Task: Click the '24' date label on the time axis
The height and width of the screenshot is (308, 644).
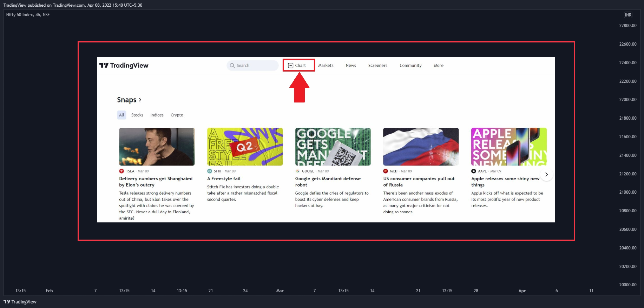Action: (x=245, y=291)
